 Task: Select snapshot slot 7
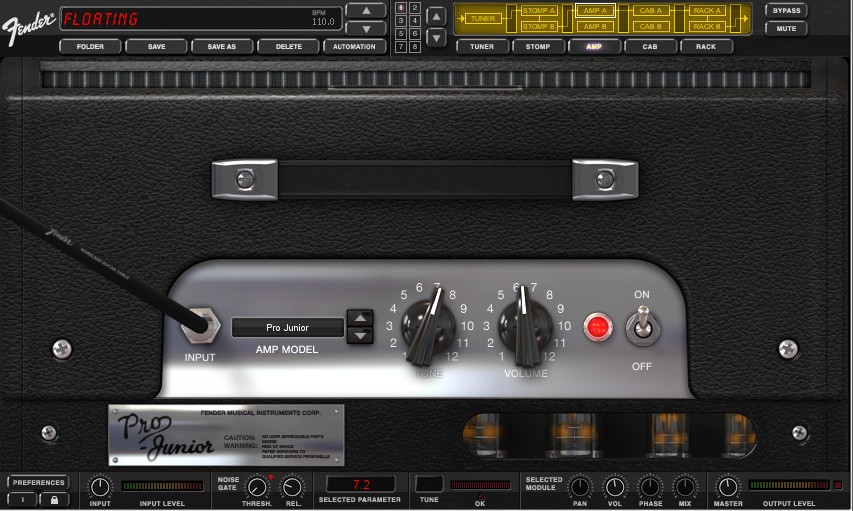(x=401, y=47)
